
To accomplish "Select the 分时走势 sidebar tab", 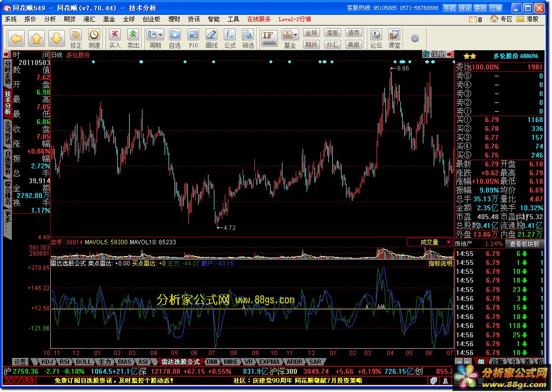I will 8,72.
